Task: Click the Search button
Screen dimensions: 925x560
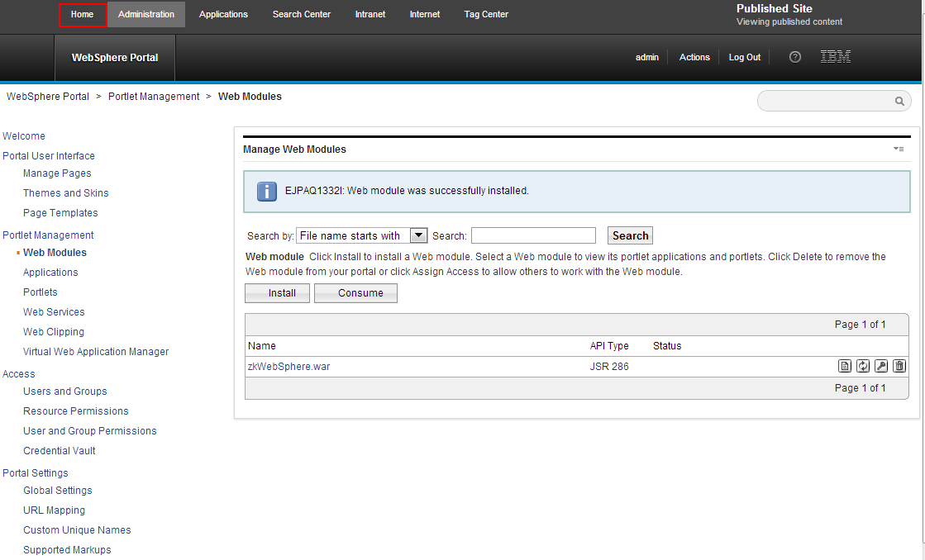Action: tap(630, 235)
